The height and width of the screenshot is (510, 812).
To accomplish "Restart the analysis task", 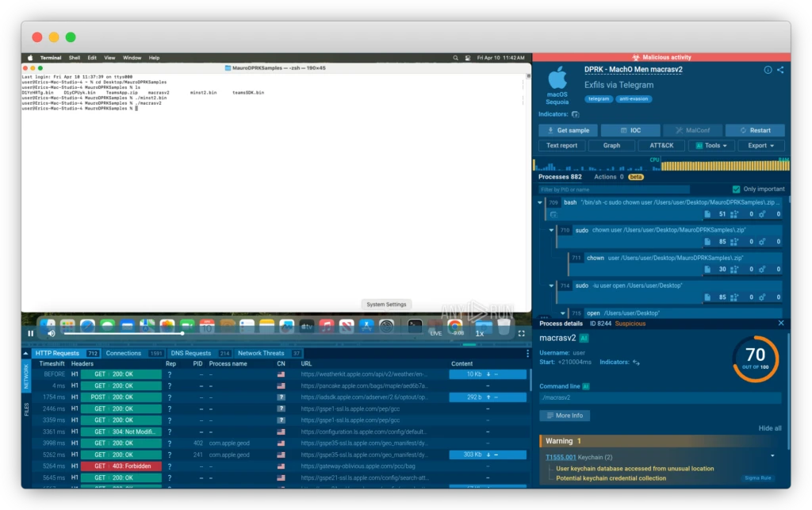I will pyautogui.click(x=755, y=131).
